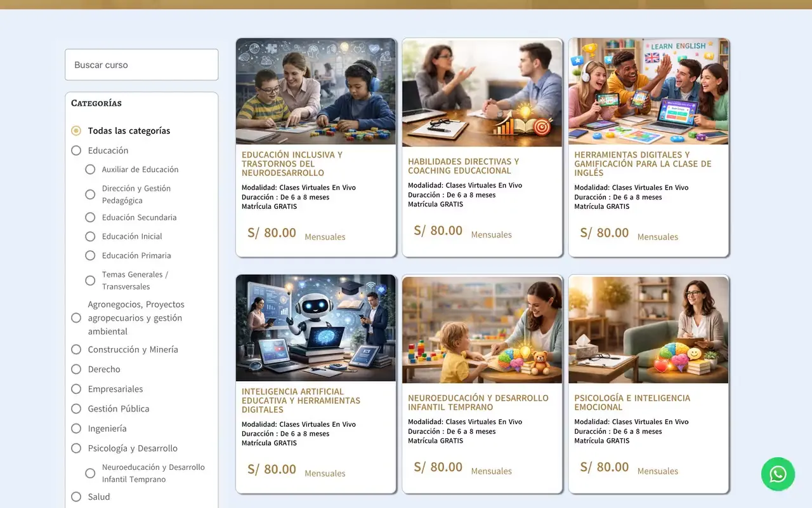Open Psicología e Inteligencia Emocional image
The width and height of the screenshot is (812, 508).
(x=648, y=330)
